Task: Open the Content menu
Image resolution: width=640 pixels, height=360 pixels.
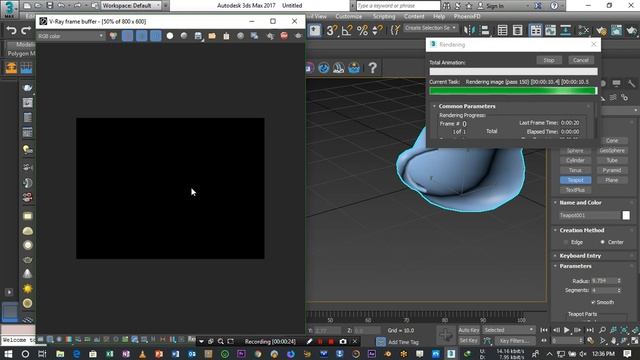Action: (414, 16)
